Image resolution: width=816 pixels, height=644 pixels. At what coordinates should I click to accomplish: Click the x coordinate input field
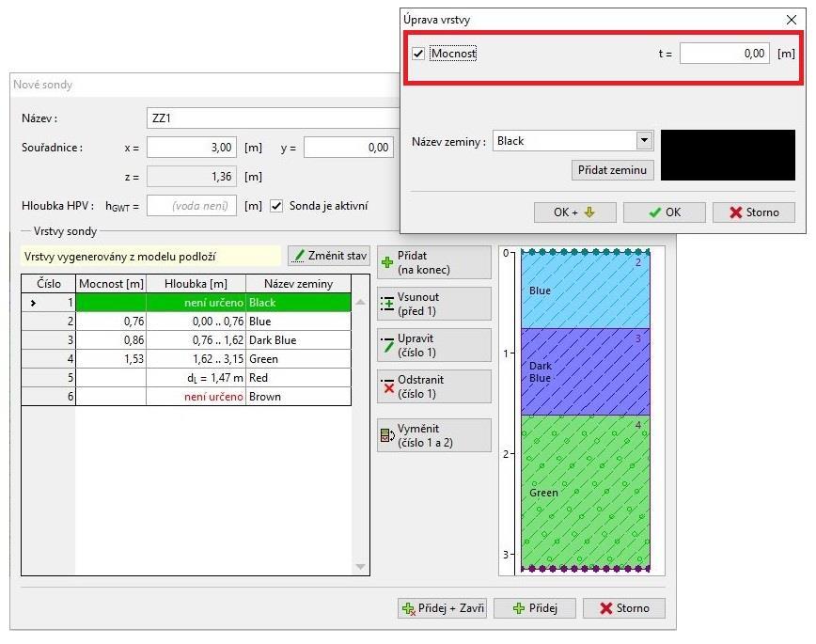pos(192,148)
